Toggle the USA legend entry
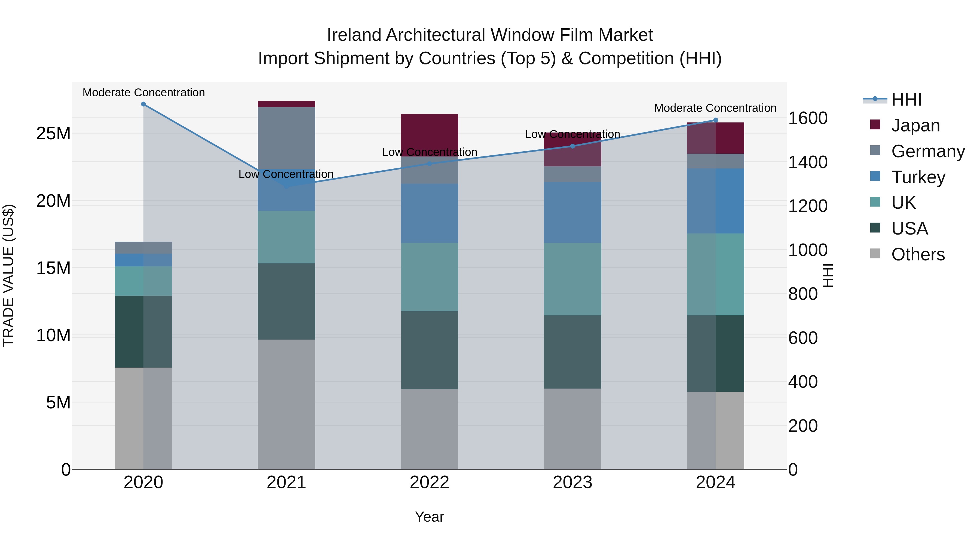 pos(899,228)
